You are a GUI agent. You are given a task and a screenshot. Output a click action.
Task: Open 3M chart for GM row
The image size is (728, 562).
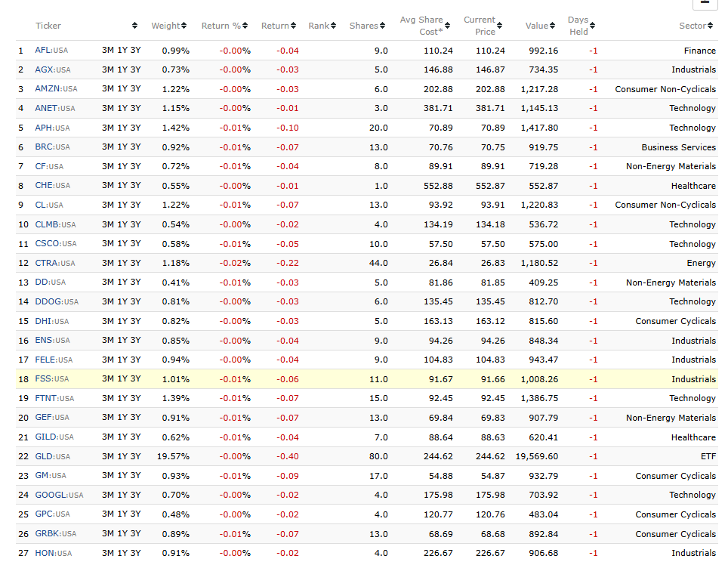point(108,475)
